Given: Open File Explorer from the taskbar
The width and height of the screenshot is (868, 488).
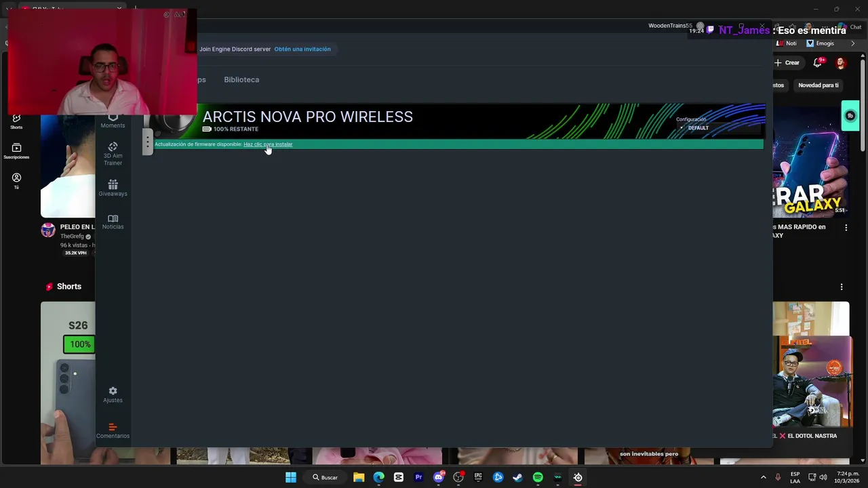Looking at the screenshot, I should pyautogui.click(x=359, y=477).
